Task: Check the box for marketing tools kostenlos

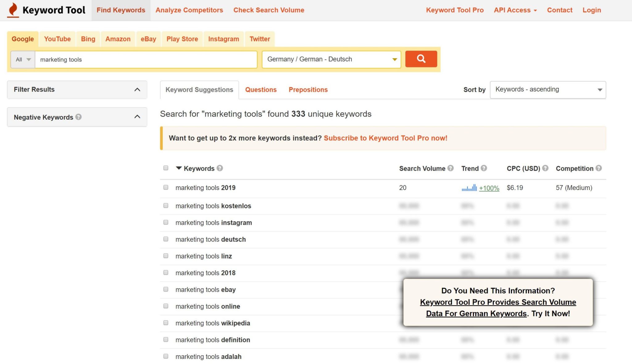Action: coord(166,205)
